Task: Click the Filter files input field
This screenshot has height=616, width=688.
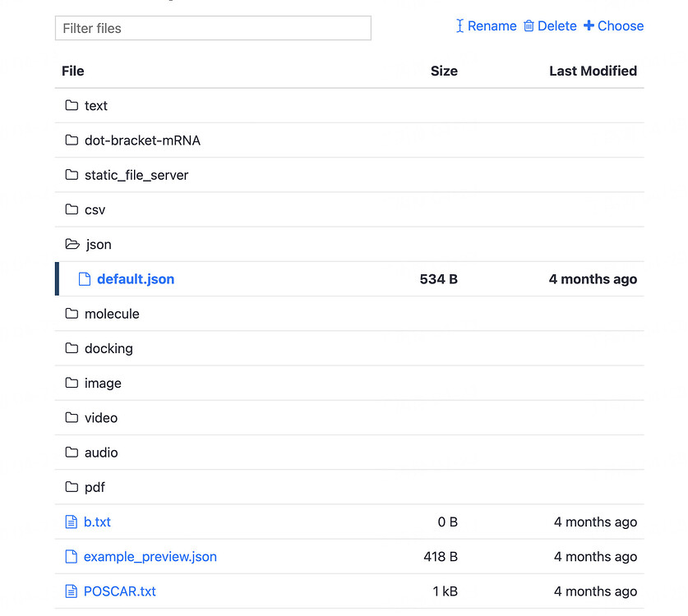Action: [213, 28]
